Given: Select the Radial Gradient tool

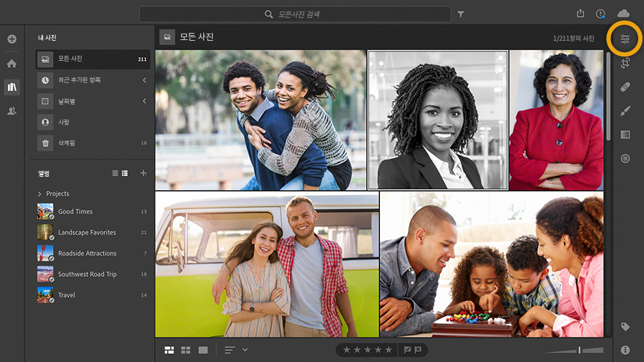Looking at the screenshot, I should pyautogui.click(x=625, y=158).
